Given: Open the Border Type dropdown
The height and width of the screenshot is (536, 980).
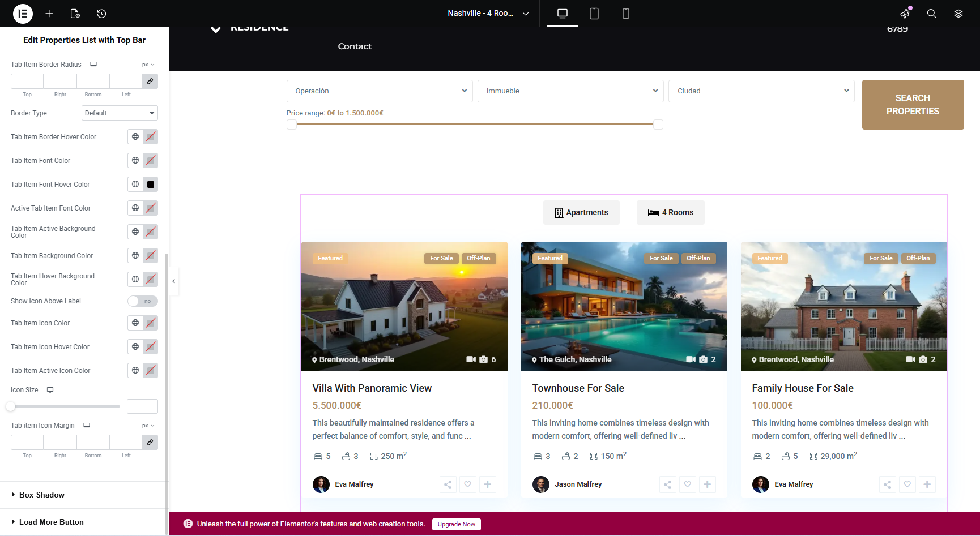Looking at the screenshot, I should click(120, 113).
